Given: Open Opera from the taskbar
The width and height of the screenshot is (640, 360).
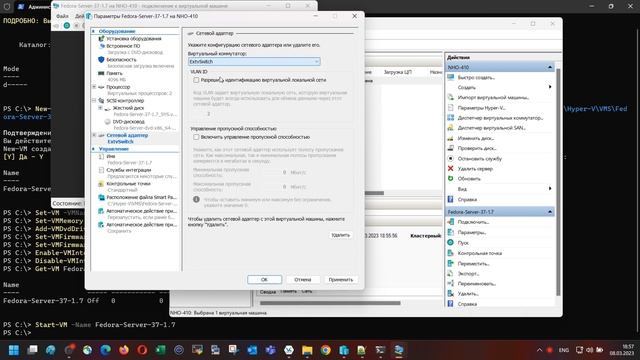Looking at the screenshot, I should coord(142,350).
